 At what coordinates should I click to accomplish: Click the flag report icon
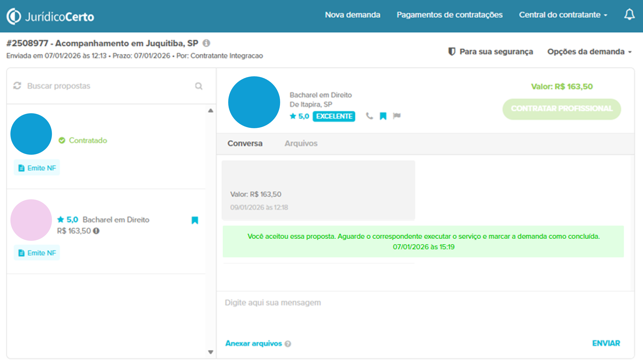pos(397,116)
